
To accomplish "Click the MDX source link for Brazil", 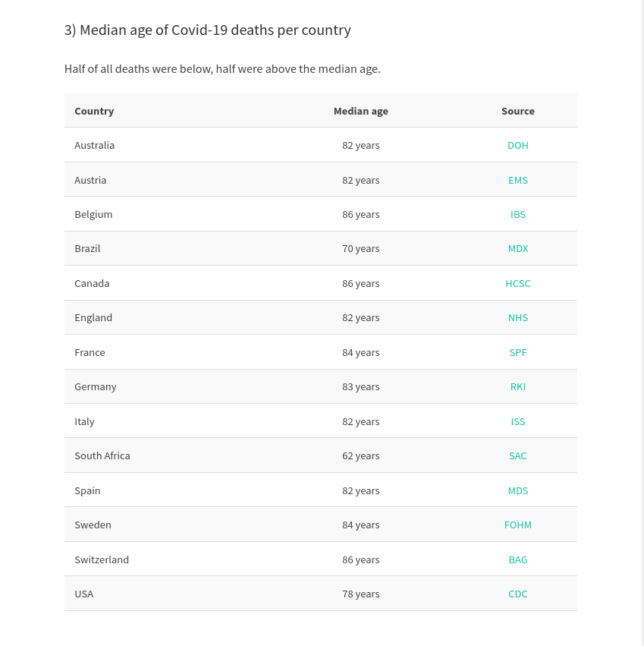I will [517, 249].
